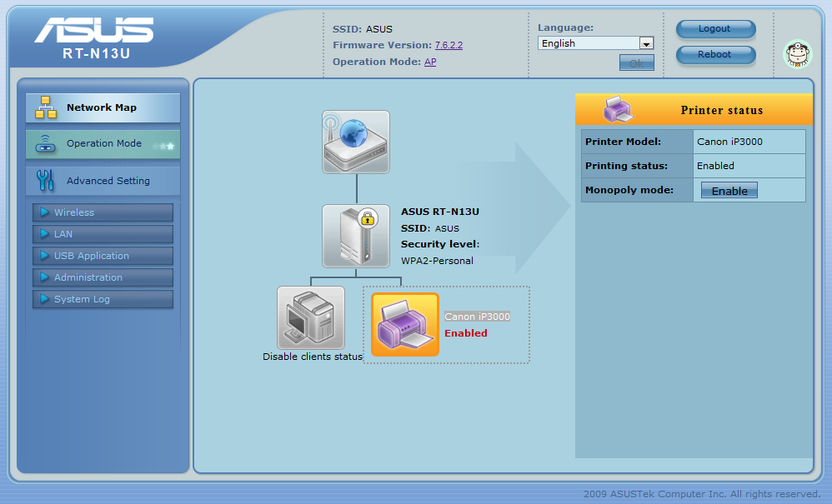Open the Operation Mode menu item

coord(103,144)
